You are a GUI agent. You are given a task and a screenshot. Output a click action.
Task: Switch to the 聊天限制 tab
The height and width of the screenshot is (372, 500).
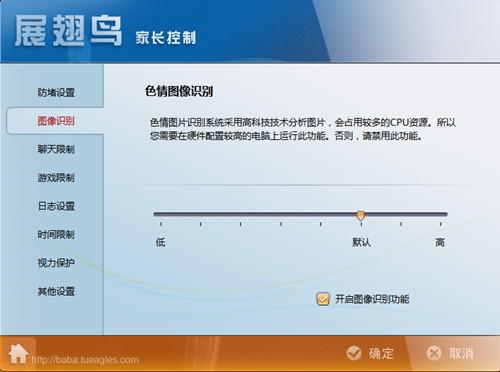(x=56, y=149)
